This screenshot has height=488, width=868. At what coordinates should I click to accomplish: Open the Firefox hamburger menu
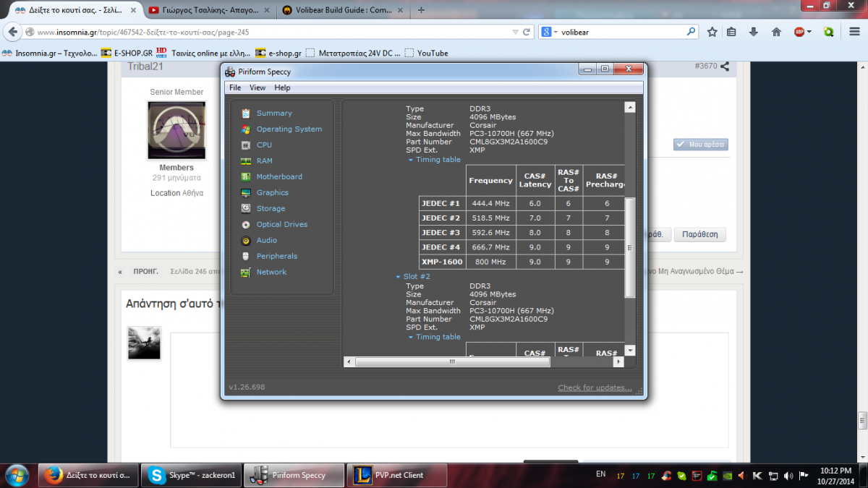click(x=854, y=32)
